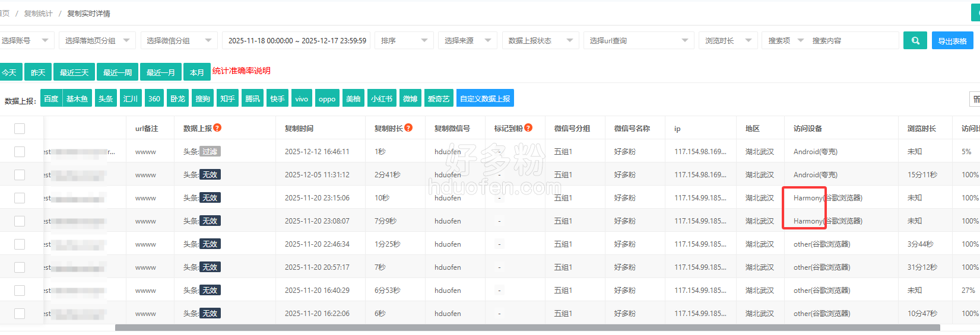
Task: Check the last row checkbox
Action: [x=20, y=314]
